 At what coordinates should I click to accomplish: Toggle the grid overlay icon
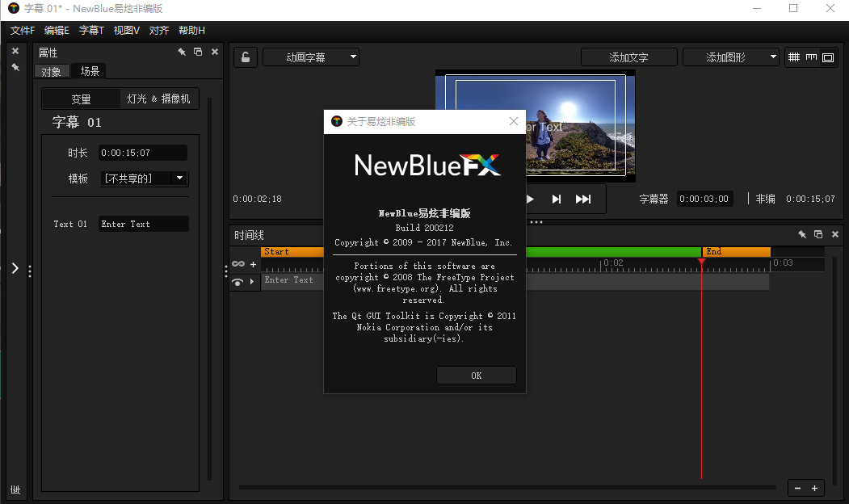click(794, 57)
